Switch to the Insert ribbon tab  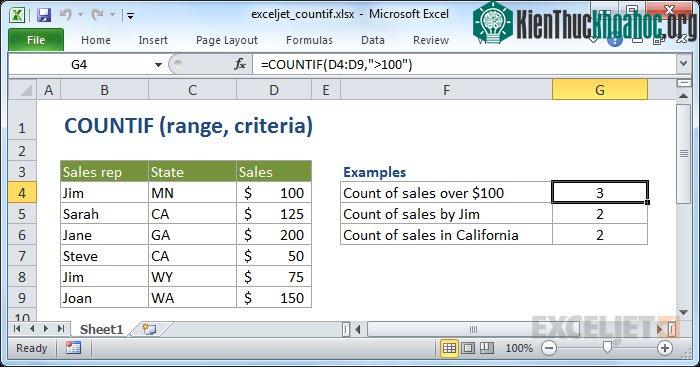coord(153,40)
